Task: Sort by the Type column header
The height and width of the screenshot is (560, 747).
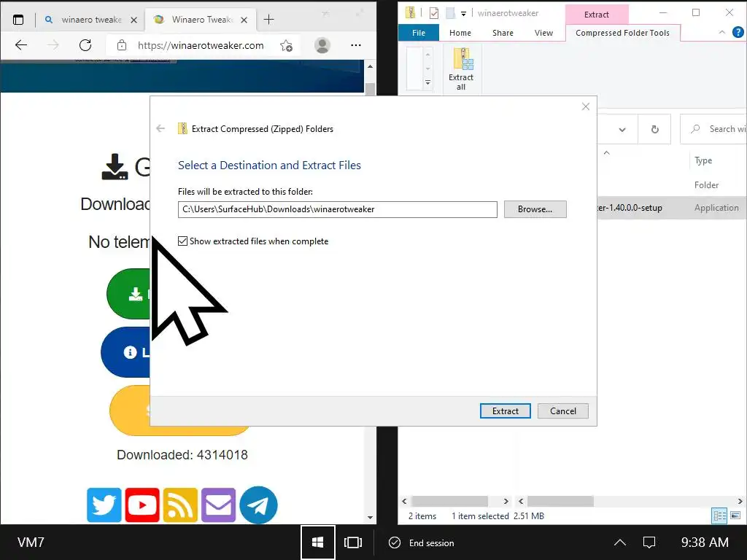Action: tap(703, 160)
